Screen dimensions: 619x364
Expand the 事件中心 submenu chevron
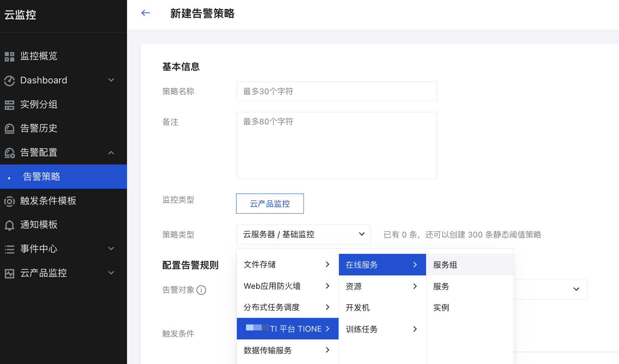[111, 249]
